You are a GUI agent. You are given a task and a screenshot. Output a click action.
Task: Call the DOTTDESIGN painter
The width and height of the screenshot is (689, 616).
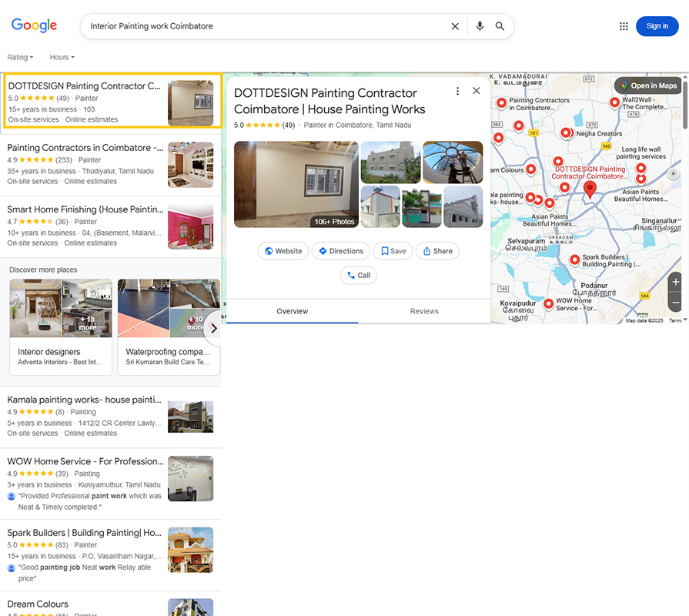click(x=358, y=275)
